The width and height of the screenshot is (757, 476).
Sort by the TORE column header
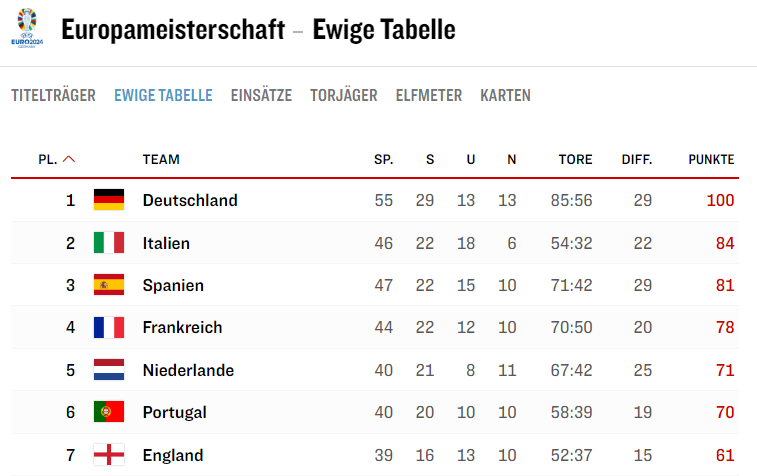[575, 159]
